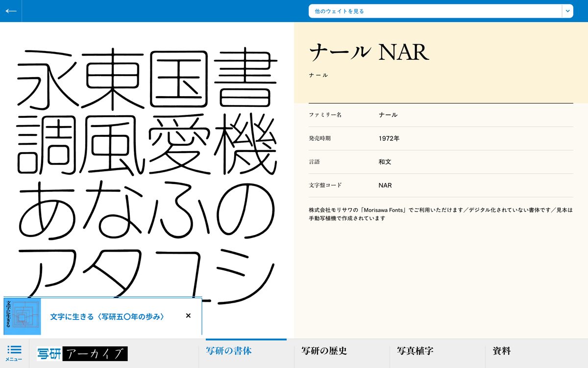This screenshot has width=588, height=368.
Task: Close the 文字に生きる banner
Action: (188, 315)
